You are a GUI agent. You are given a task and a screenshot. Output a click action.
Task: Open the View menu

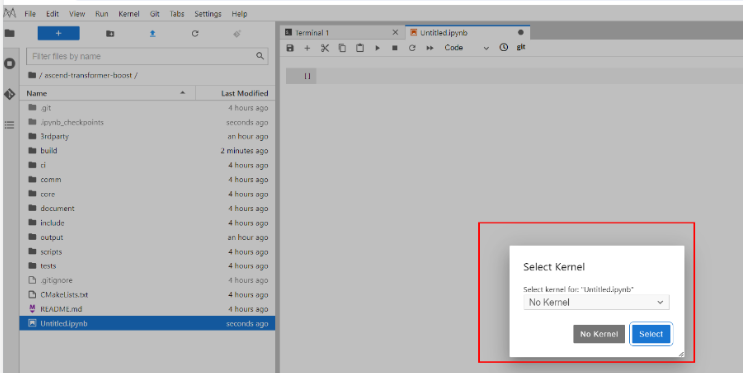(77, 14)
